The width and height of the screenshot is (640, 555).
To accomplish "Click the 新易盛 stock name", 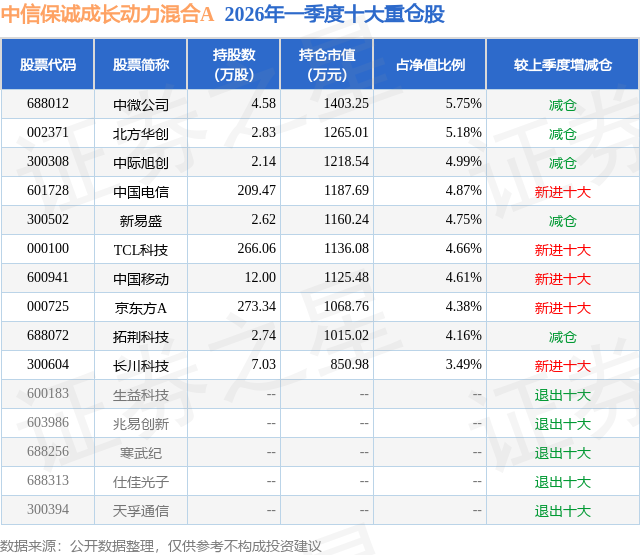I will coord(141,220).
